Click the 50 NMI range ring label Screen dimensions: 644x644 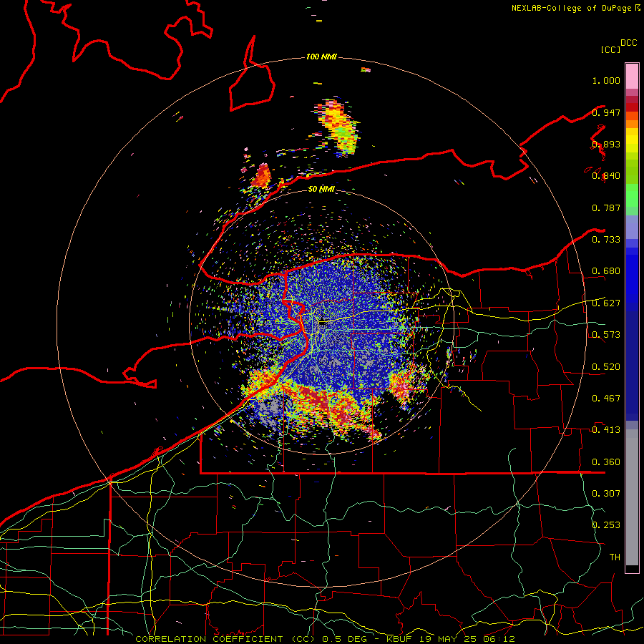(x=321, y=189)
